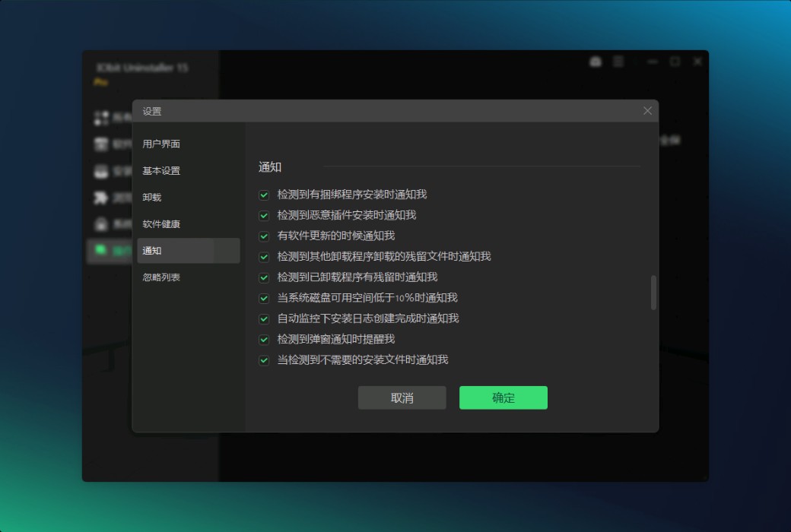Toggle 检测到恶意插件安装时通知我 checkbox

click(x=264, y=216)
